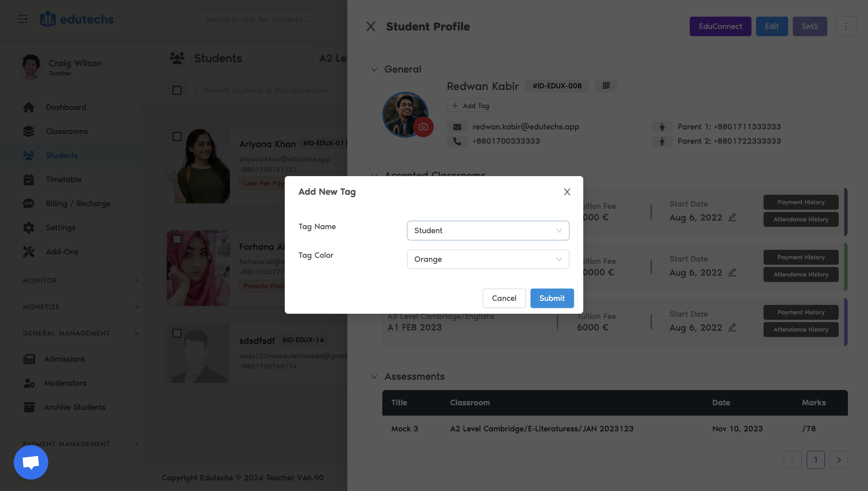Viewport: 868px width, 491px height.
Task: Open Timetable in the sidebar
Action: pyautogui.click(x=63, y=180)
